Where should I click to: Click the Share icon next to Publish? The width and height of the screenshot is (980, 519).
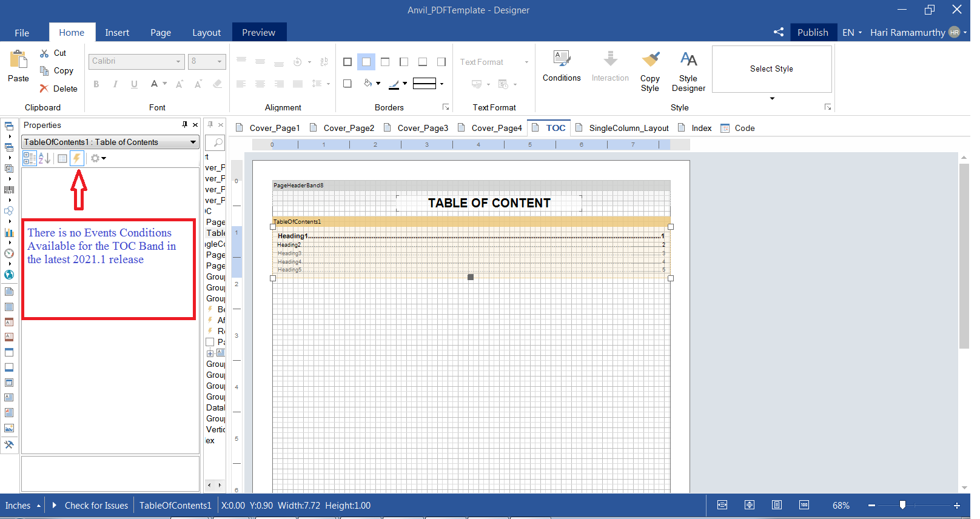[x=779, y=32]
